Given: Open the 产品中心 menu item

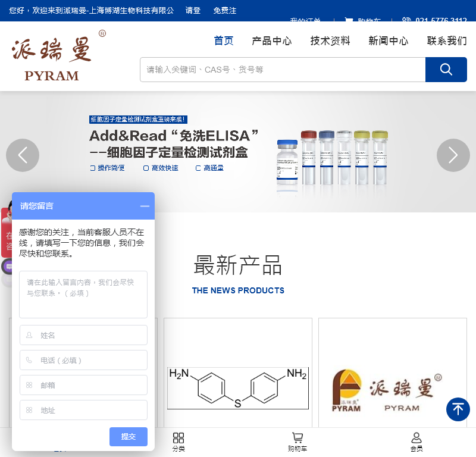Looking at the screenshot, I should 272,40.
